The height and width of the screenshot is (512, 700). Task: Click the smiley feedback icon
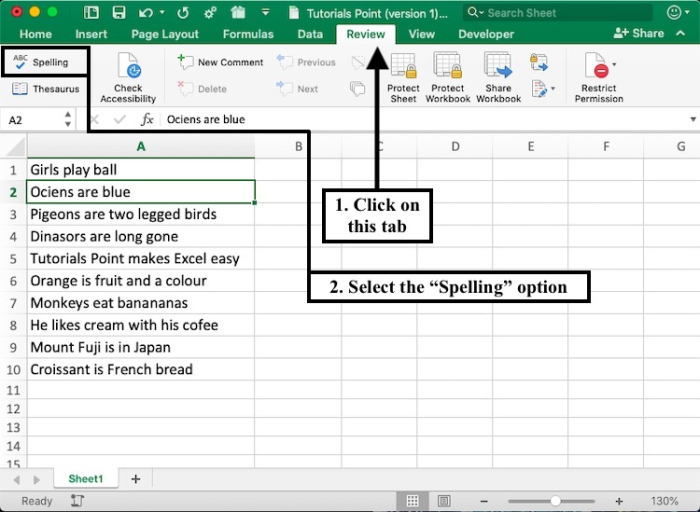point(673,12)
